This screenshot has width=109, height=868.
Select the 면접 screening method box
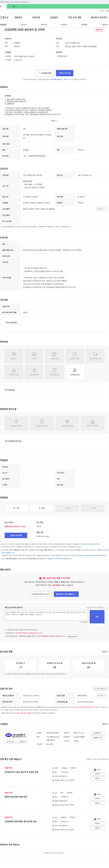(42, 508)
